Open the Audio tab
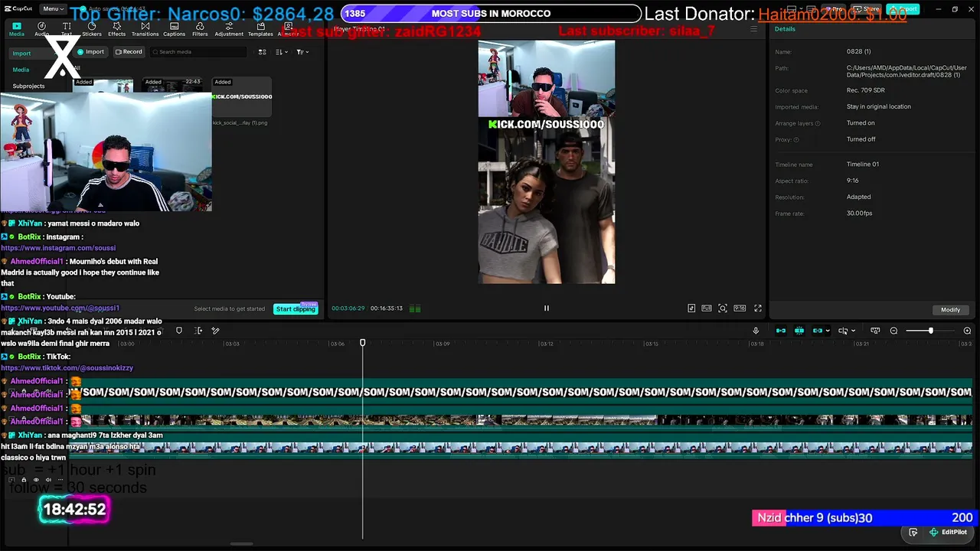980x551 pixels. 41,29
